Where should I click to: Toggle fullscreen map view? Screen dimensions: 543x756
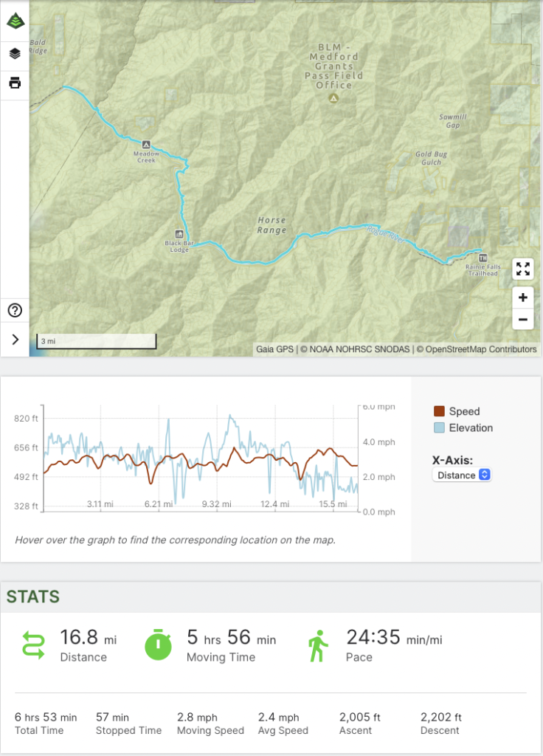(x=523, y=269)
